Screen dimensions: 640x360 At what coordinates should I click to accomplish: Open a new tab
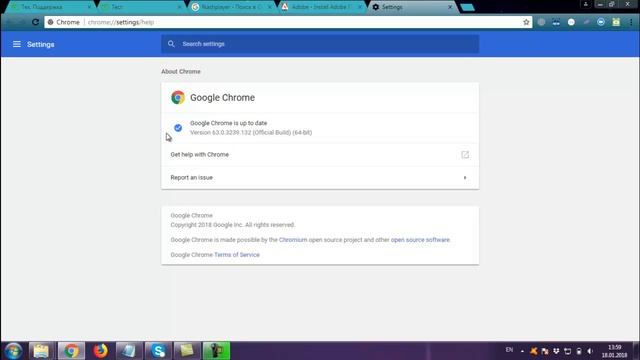point(467,7)
